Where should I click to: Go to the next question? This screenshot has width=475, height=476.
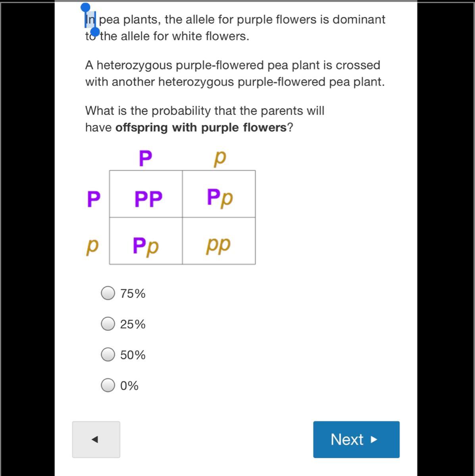point(356,439)
